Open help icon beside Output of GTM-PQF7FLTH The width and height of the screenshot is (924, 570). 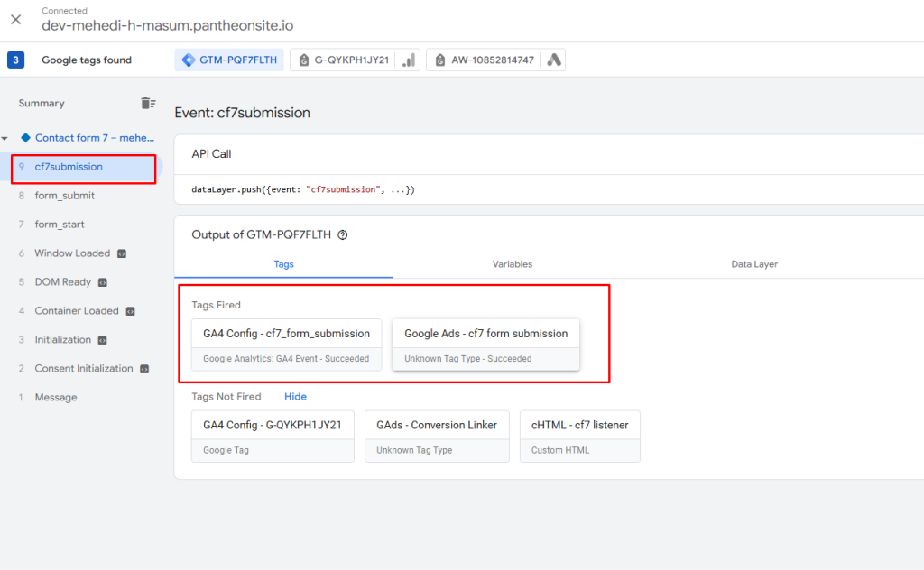point(342,235)
